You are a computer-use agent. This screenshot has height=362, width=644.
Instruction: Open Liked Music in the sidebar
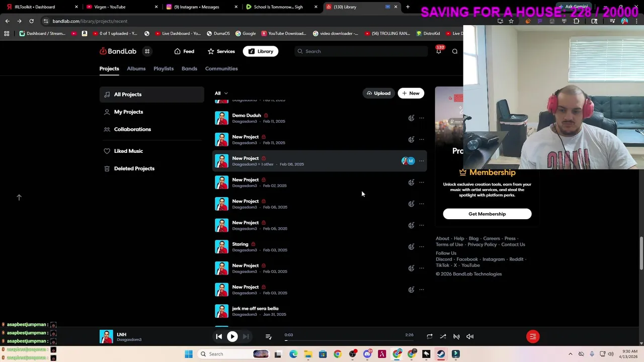coord(152,151)
